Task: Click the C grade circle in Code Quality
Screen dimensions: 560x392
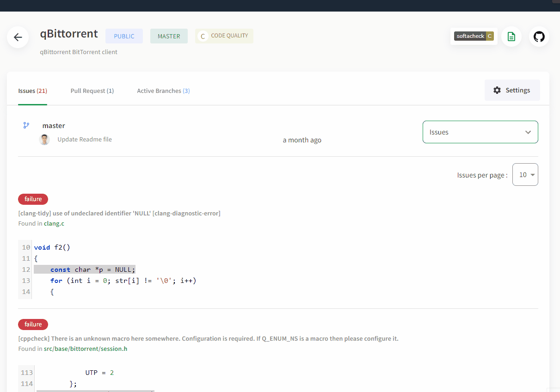Action: click(203, 36)
